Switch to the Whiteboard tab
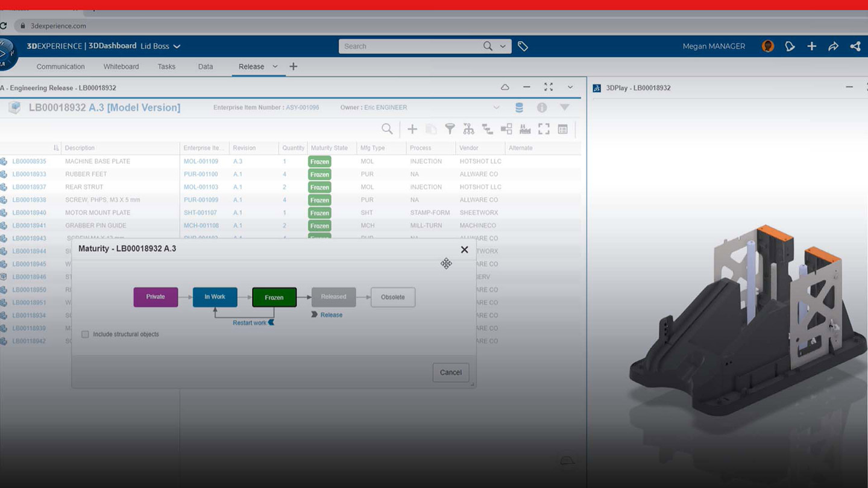This screenshot has width=868, height=488. (x=121, y=67)
